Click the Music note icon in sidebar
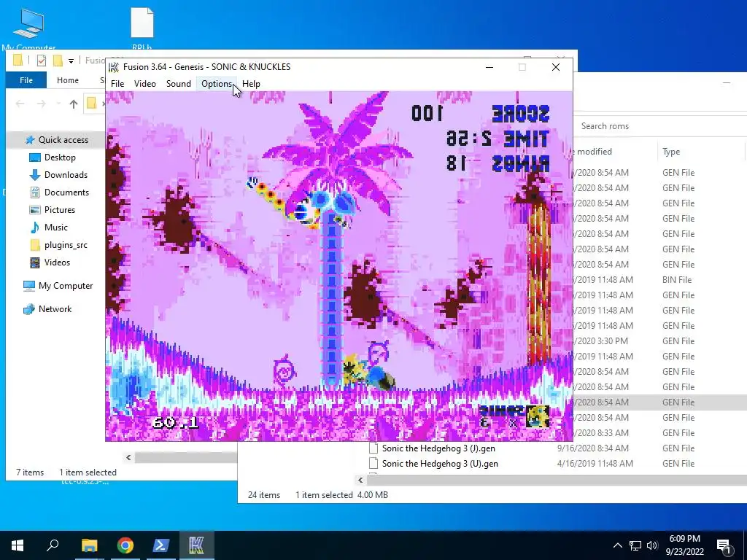The image size is (747, 560). (35, 227)
